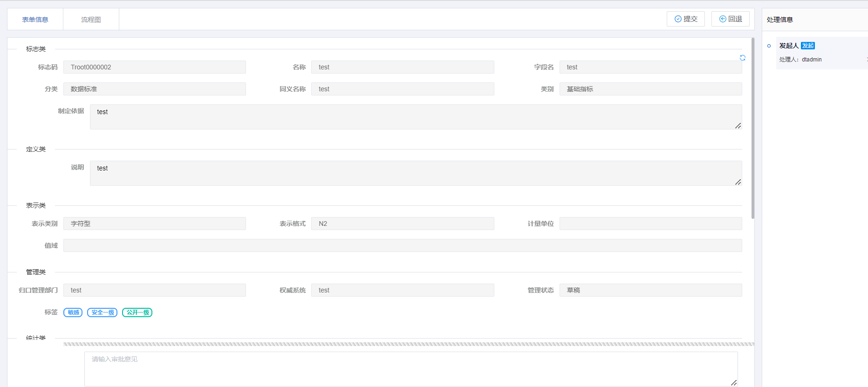Switch to the 流程图 tab
The image size is (868, 387).
coord(91,20)
